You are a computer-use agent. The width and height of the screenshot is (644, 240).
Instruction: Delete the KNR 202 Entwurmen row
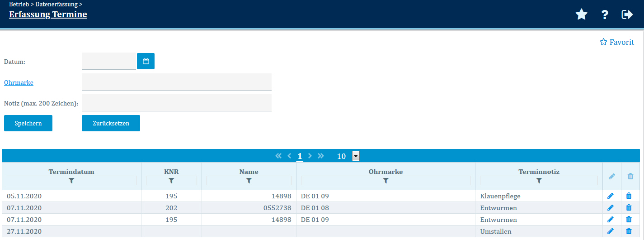click(x=629, y=208)
